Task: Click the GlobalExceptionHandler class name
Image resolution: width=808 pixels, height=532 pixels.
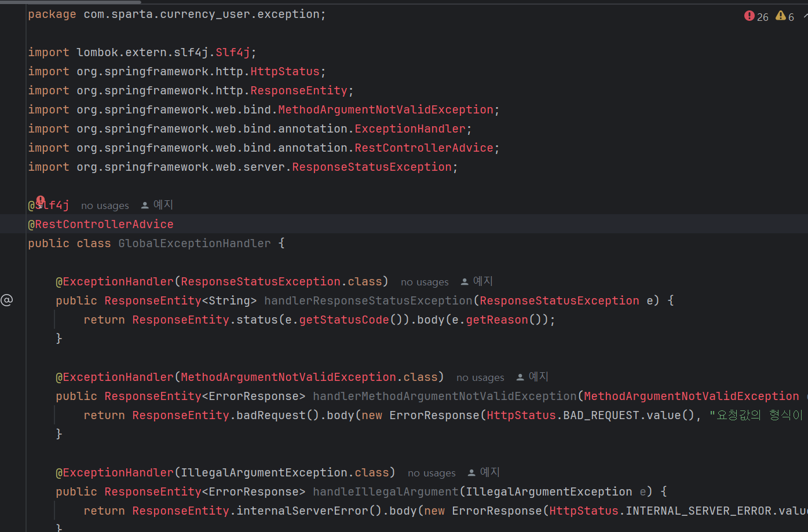Action: [195, 243]
